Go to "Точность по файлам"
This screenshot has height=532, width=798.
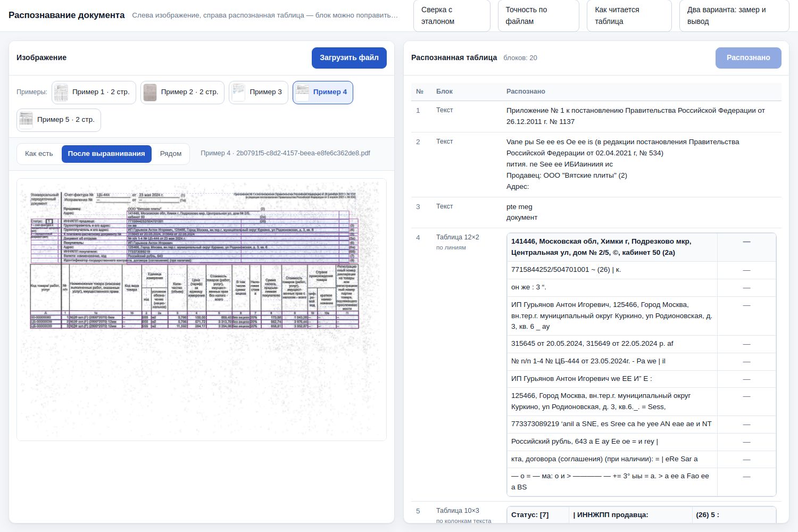coord(538,15)
